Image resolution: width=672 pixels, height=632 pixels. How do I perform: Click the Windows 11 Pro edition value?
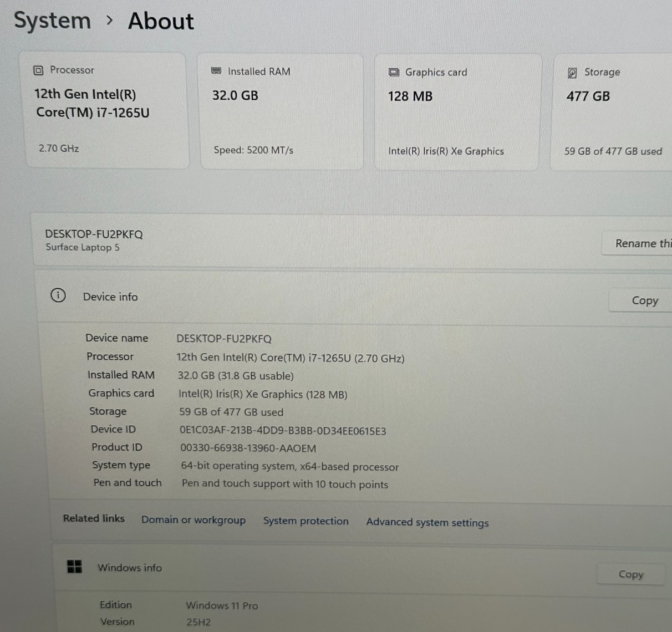pos(222,605)
